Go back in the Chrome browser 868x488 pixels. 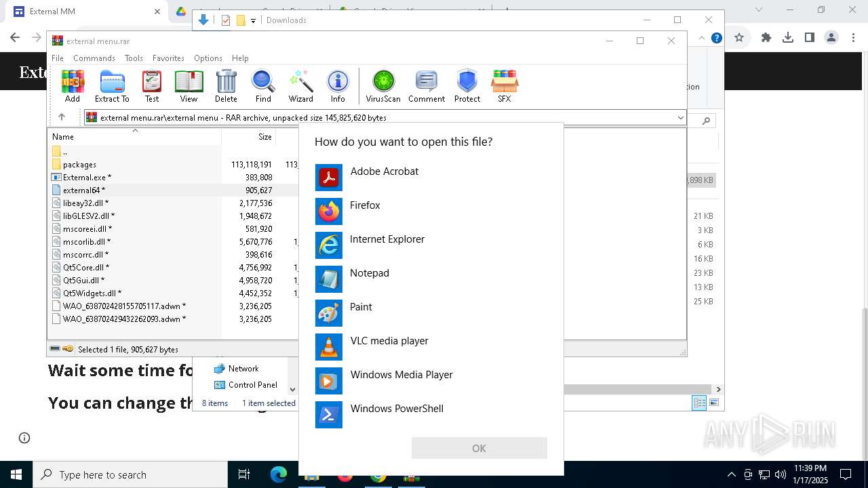[x=15, y=38]
